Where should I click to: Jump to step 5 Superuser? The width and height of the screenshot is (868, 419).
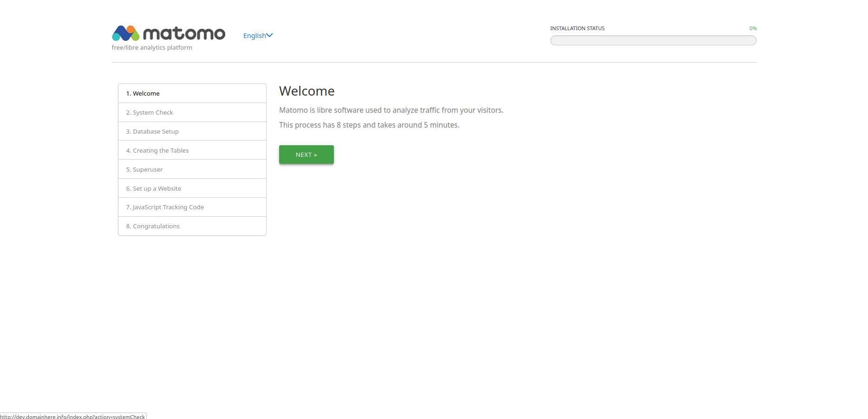[144, 169]
